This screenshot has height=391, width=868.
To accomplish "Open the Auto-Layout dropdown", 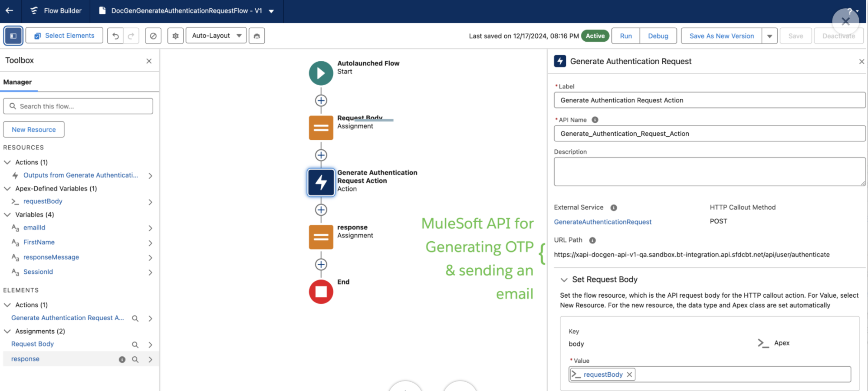I will point(216,36).
